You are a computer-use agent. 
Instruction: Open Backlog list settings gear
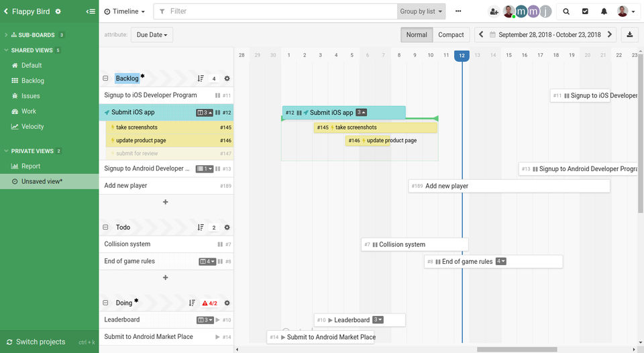tap(227, 79)
